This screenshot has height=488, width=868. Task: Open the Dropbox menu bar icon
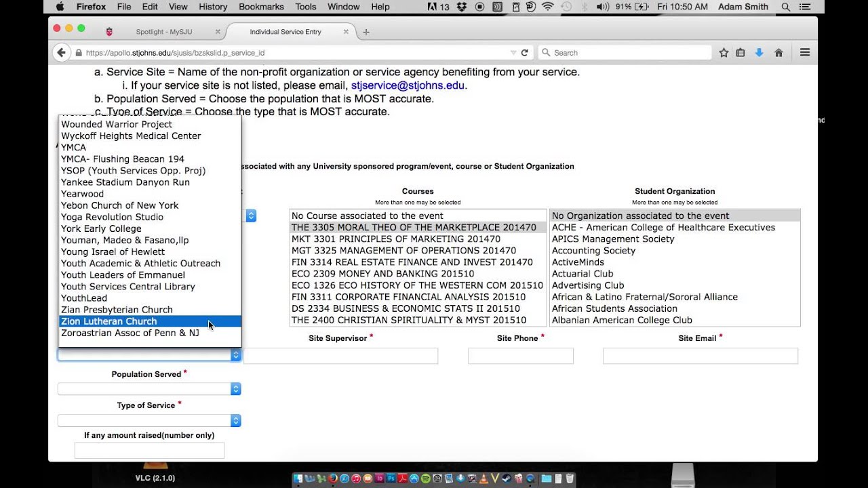462,7
